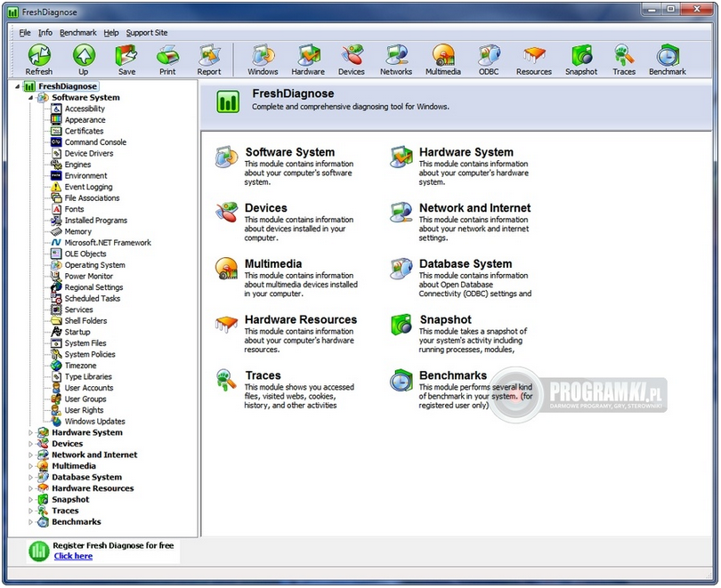The height and width of the screenshot is (588, 721).
Task: Expand the Snapshot tree node
Action: pos(31,500)
